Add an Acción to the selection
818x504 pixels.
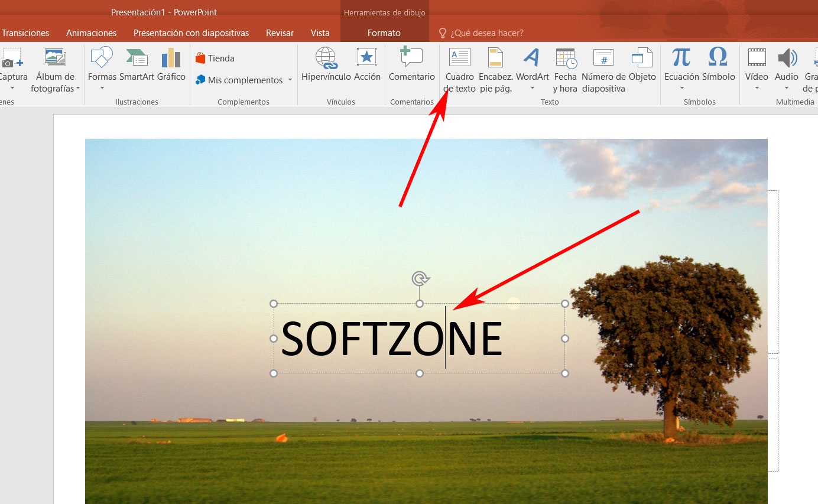367,65
